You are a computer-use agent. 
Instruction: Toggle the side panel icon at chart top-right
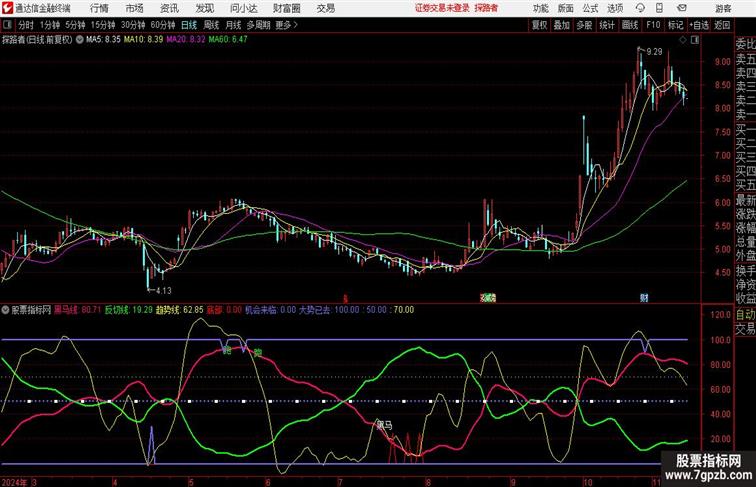pyautogui.click(x=695, y=40)
